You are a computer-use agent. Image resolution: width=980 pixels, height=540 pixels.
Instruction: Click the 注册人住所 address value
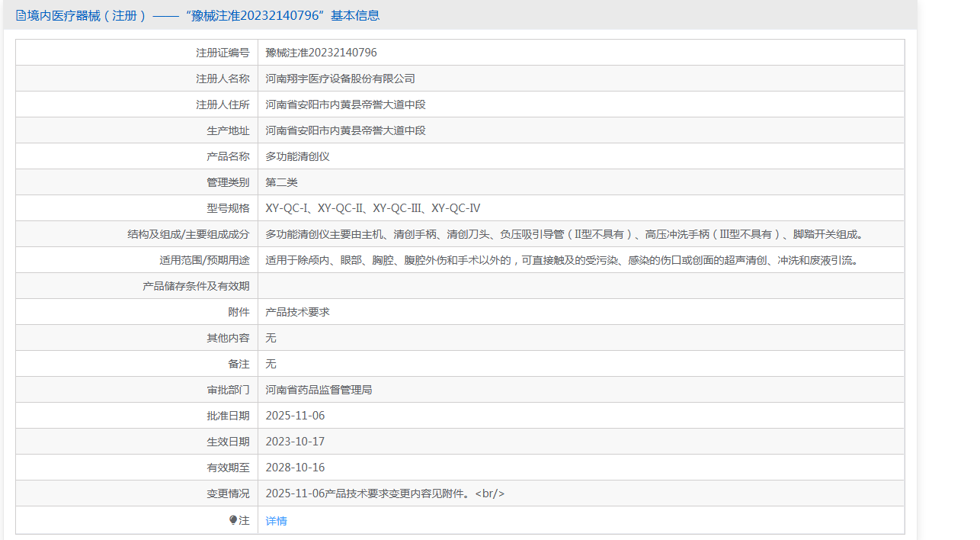pos(345,104)
